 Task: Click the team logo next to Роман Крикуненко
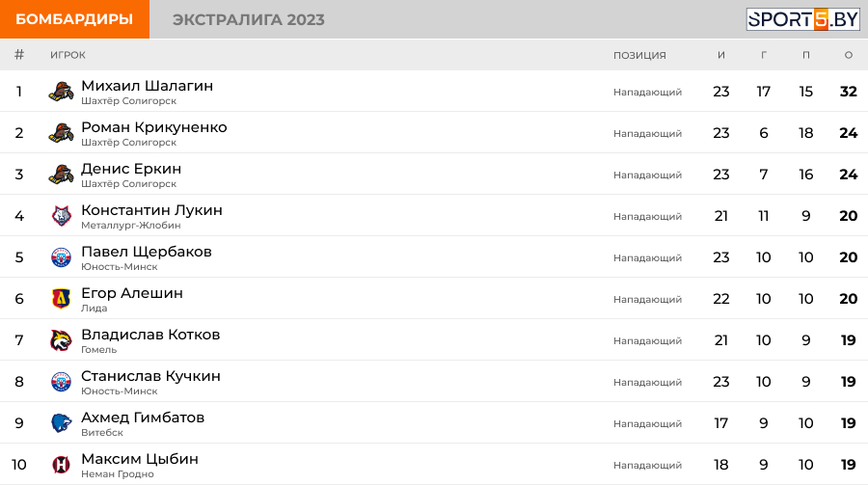coord(61,133)
